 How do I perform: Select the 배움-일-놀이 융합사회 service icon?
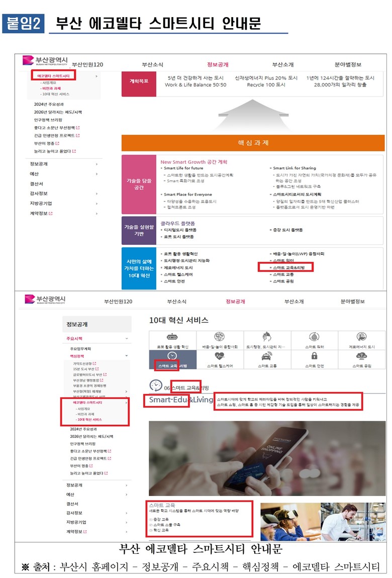(x=220, y=337)
